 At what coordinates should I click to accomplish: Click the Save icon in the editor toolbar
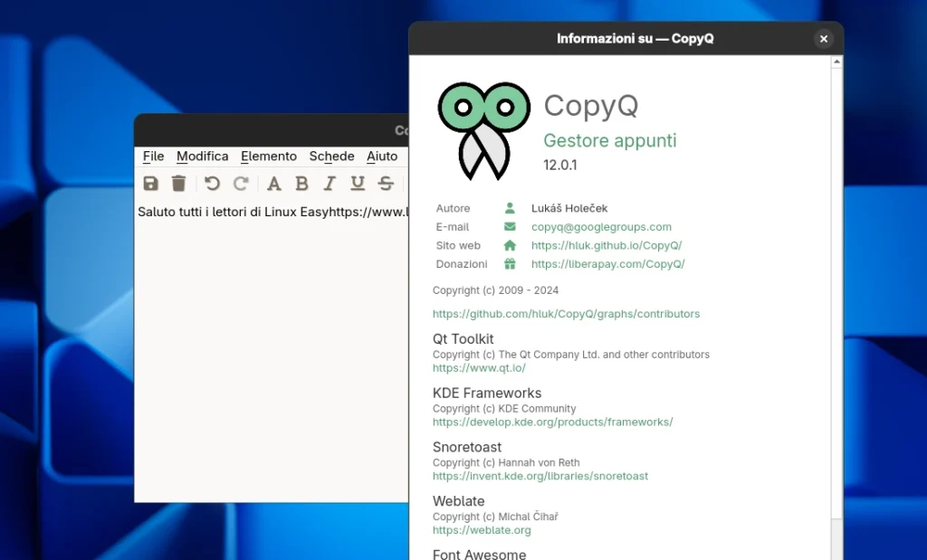150,183
